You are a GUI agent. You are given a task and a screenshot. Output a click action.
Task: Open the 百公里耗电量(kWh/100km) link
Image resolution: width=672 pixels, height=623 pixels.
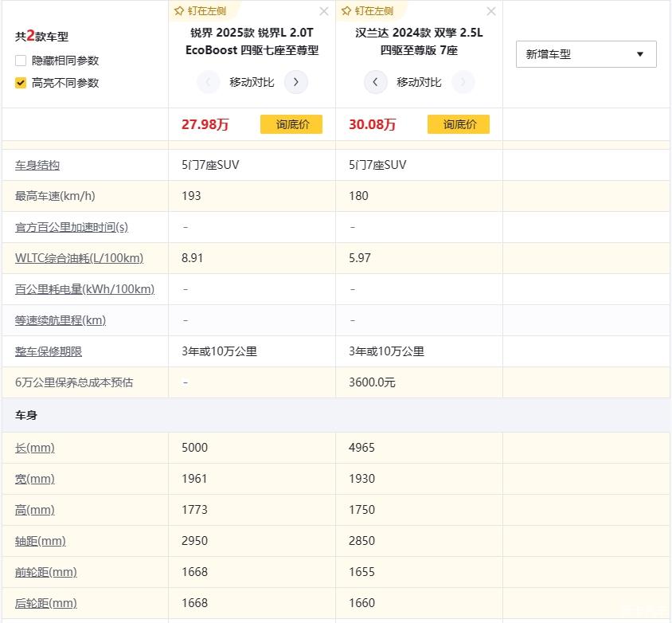pyautogui.click(x=85, y=289)
